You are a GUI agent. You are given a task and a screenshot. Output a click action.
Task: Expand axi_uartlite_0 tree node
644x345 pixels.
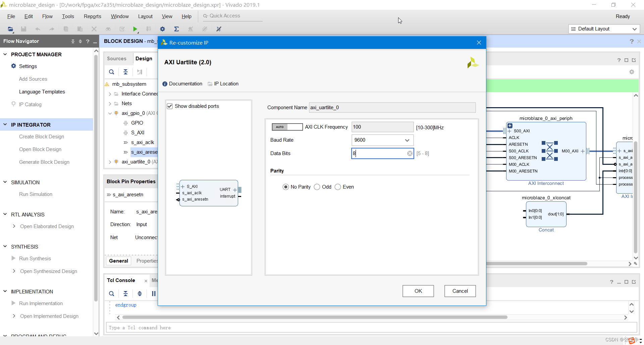(110, 162)
